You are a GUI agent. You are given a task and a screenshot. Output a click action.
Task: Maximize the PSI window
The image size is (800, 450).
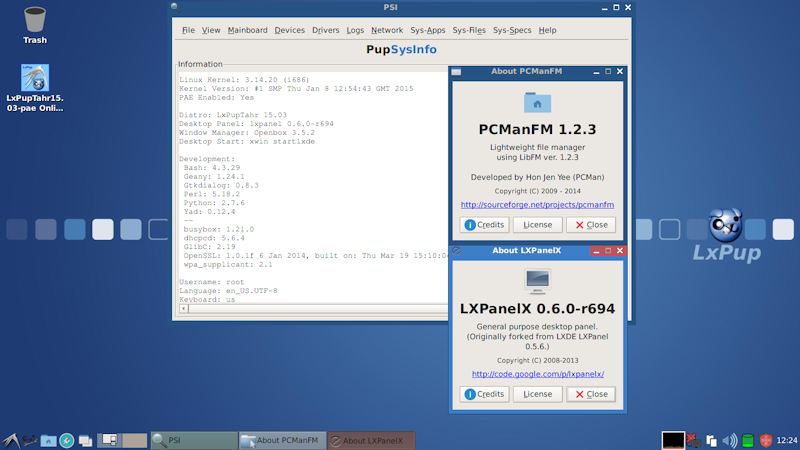[616, 7]
